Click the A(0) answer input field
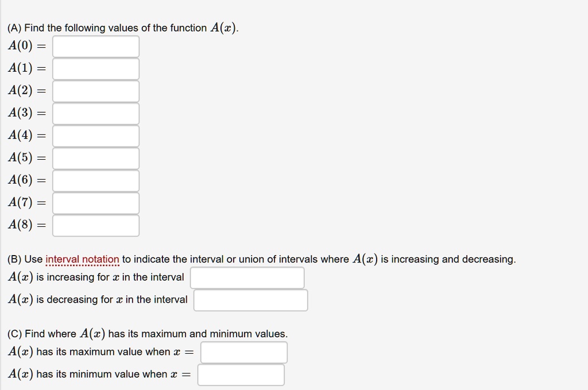The width and height of the screenshot is (588, 390). pos(96,46)
